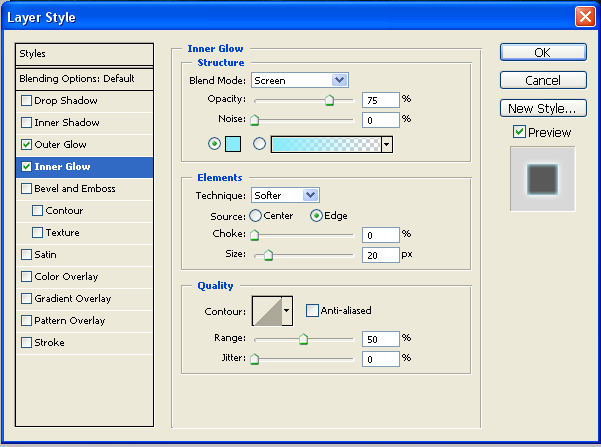
Task: Uncheck the Preview checkbox
Action: pos(518,132)
